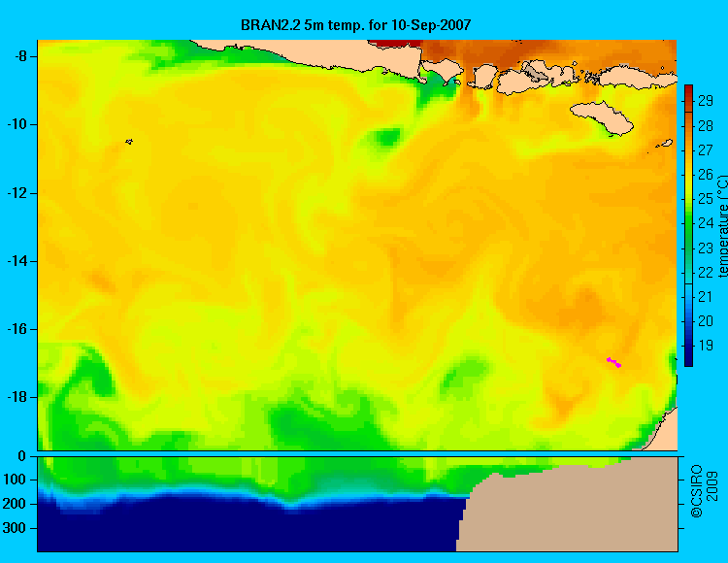This screenshot has height=563, width=728.
Task: Click the depth axis label "300"
Action: tap(15, 528)
